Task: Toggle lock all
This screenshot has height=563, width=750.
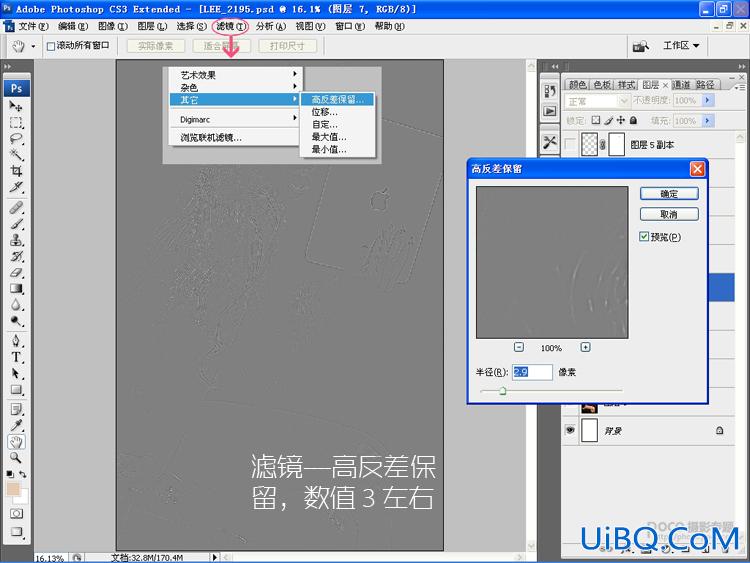Action: (633, 120)
